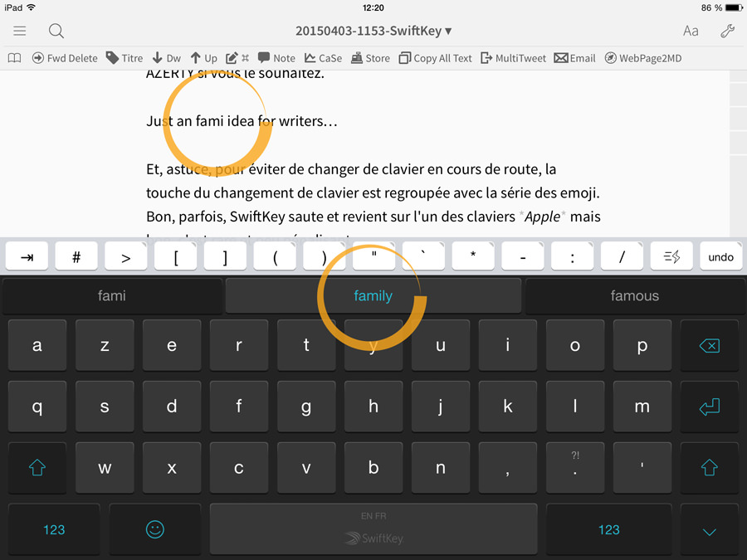Choose the 'family' prediction
The width and height of the screenshot is (747, 560).
tap(373, 295)
